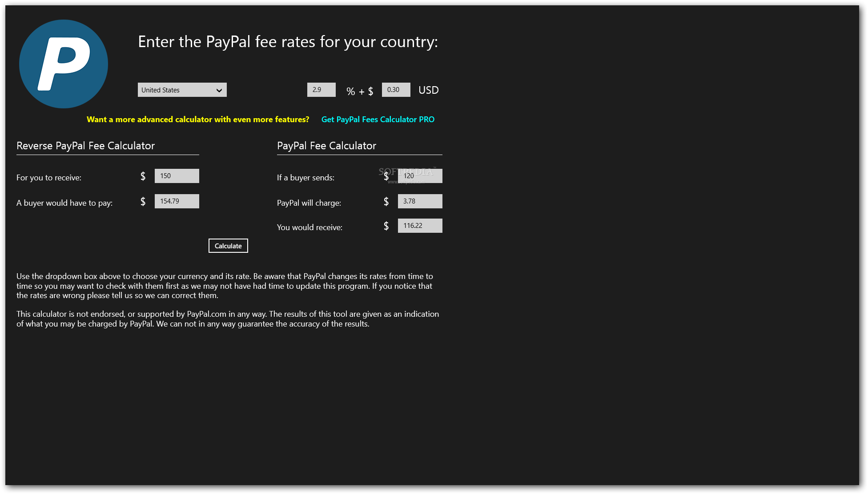Click the percentage fee rate field showing 2.9

point(321,90)
